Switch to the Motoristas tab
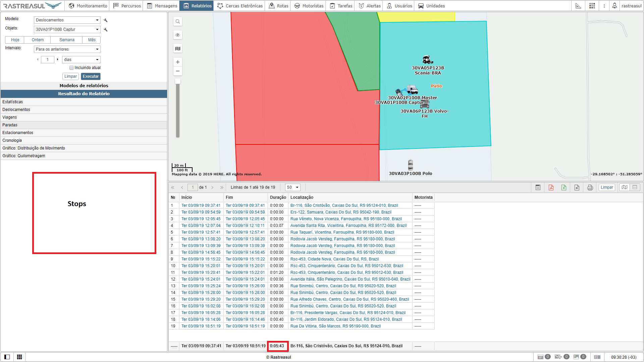Screen dimensions: 644x362 point(309,6)
